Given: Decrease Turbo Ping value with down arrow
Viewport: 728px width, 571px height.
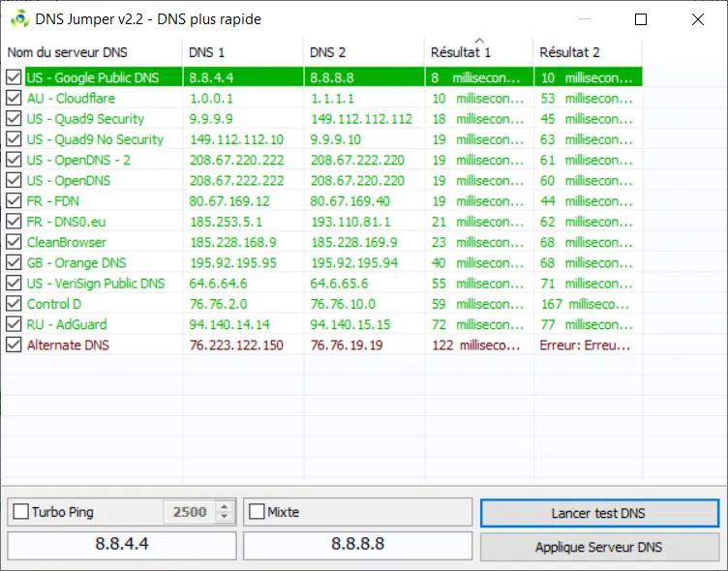Looking at the screenshot, I should (225, 516).
